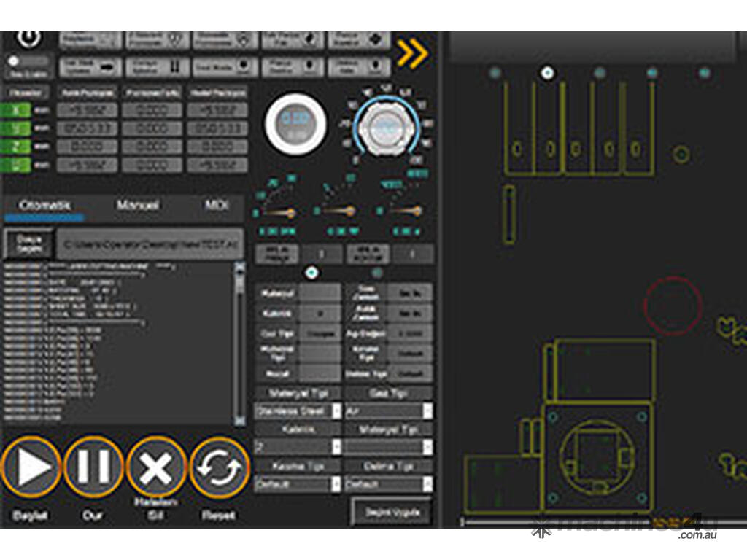Click the circular-arrows Reset icon
The height and width of the screenshot is (560, 747).
[220, 467]
